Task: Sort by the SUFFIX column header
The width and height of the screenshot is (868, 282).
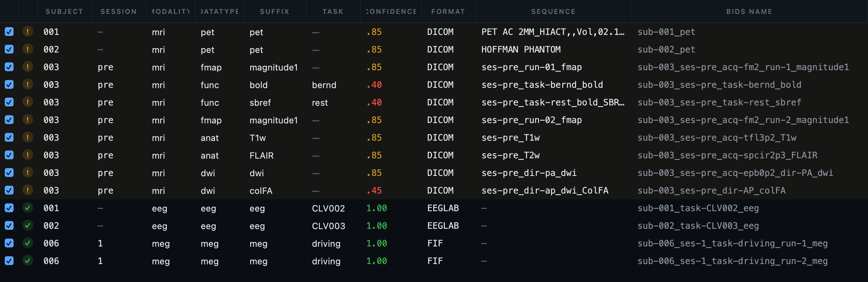Action: coord(275,12)
